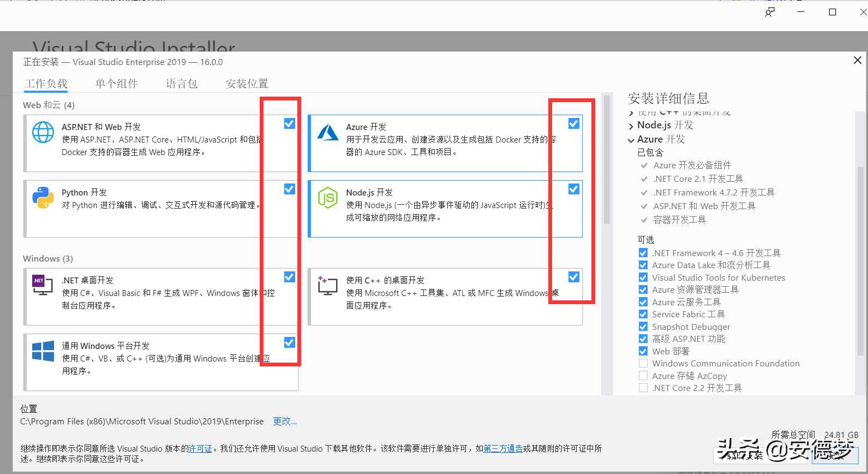This screenshot has height=474, width=868.
Task: Uncheck the ASP.NET 和 Web 开发 workload
Action: (x=290, y=124)
